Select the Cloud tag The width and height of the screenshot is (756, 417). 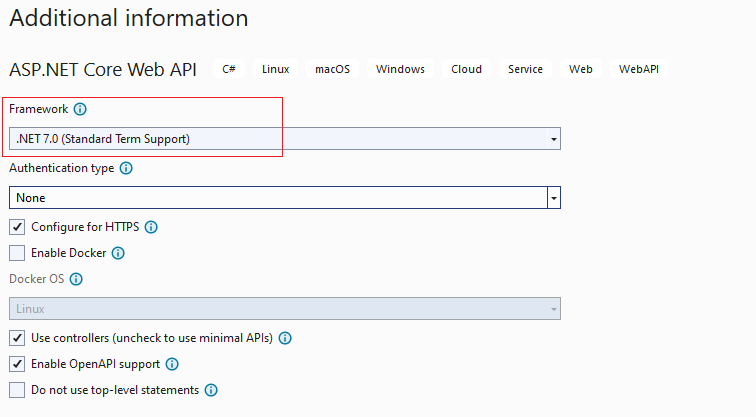466,69
